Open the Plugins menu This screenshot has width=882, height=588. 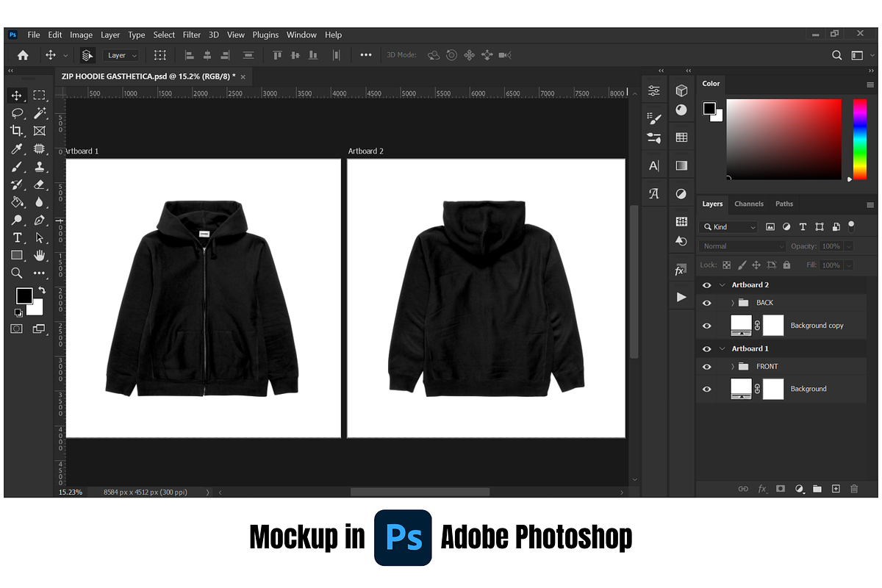pos(265,35)
